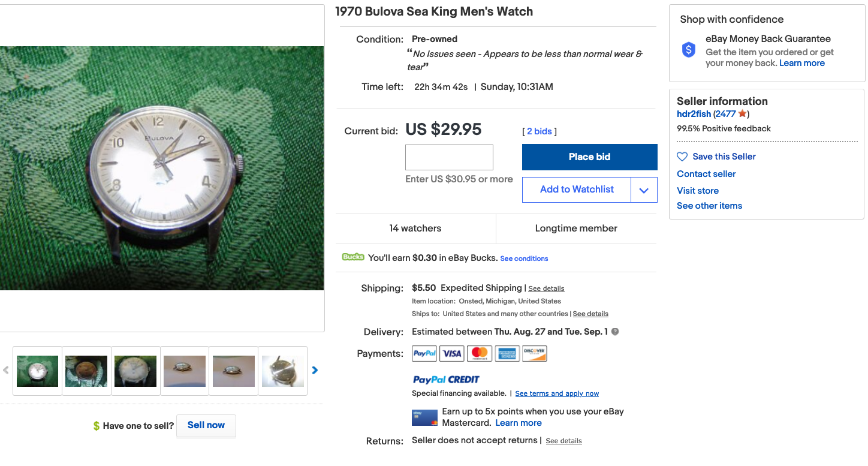Focus the bid amount input field
Screen dimensions: 868x466
click(x=449, y=157)
